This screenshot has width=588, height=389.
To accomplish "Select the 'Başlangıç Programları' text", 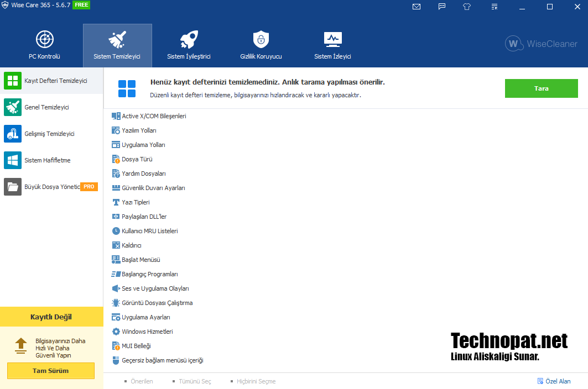I will point(150,274).
